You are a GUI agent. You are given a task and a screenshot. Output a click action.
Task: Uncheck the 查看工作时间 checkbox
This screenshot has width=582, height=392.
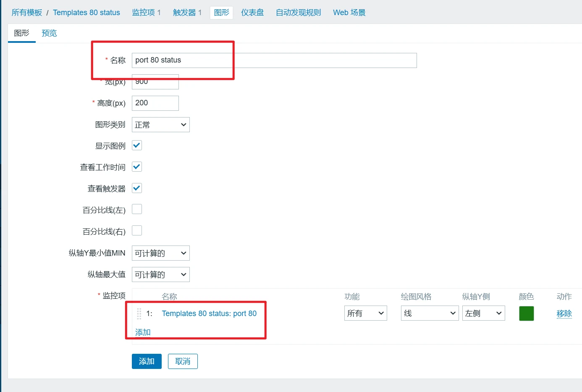[x=137, y=167]
